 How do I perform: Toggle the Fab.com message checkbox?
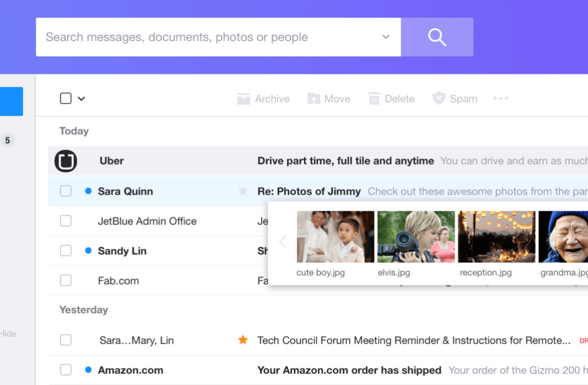click(x=66, y=280)
